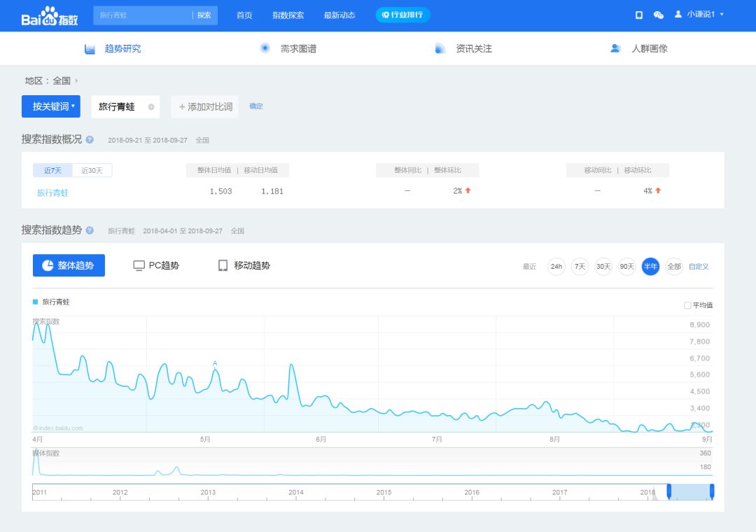Open the 按关键词 dropdown
Screen dimensions: 756x532
[x=50, y=106]
